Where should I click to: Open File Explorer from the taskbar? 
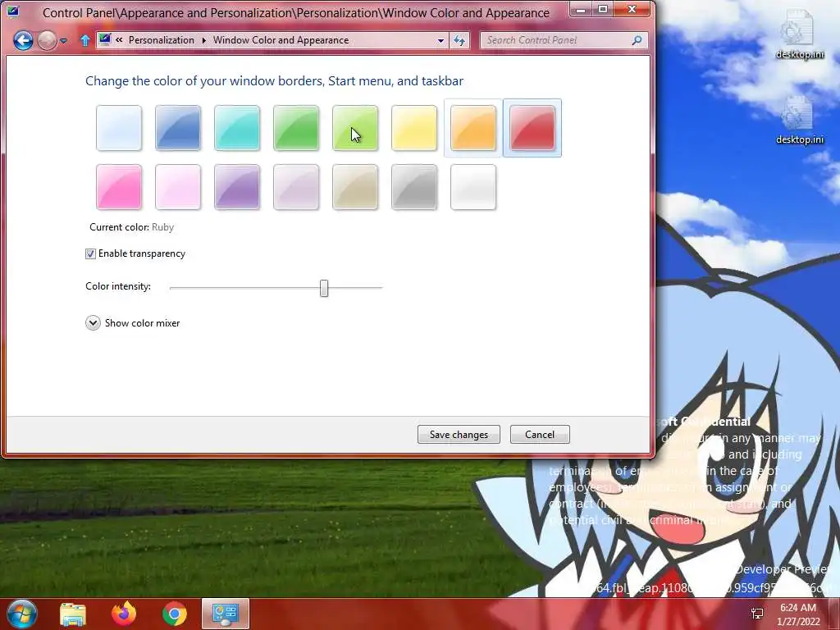click(73, 614)
